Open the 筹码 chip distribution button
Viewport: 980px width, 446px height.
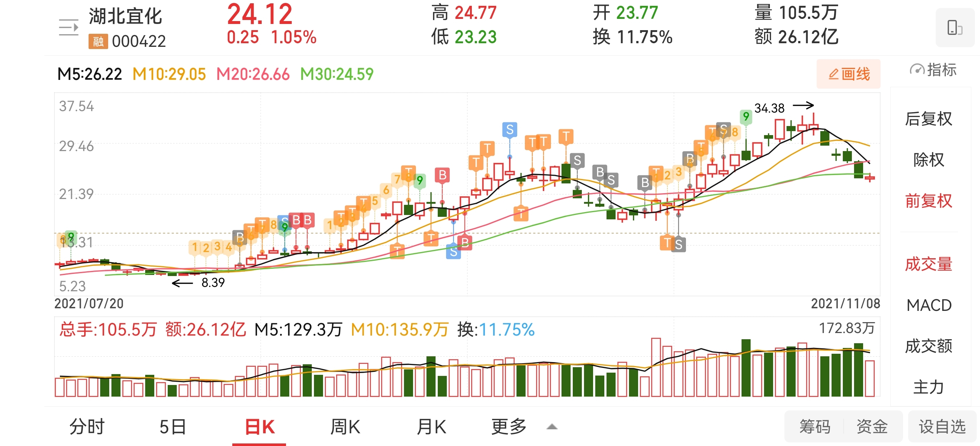(x=814, y=426)
